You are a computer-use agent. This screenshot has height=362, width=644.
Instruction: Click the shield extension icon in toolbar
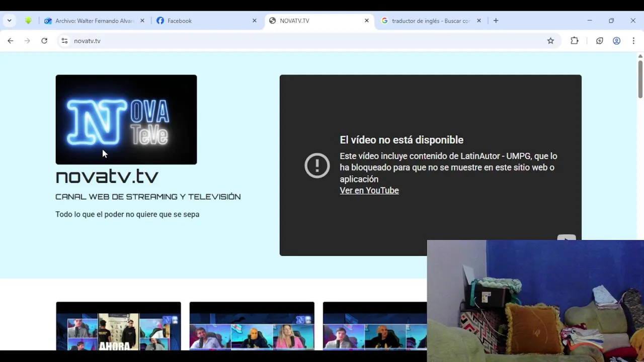[599, 41]
